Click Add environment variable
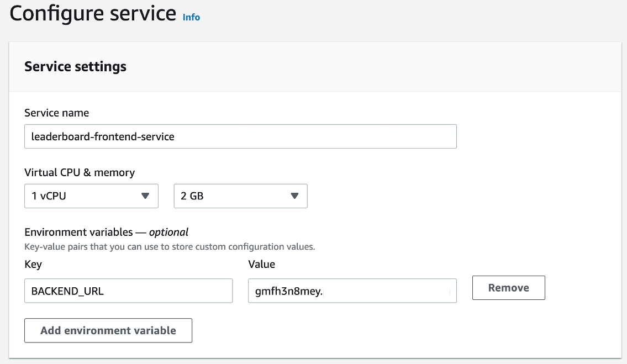 [x=108, y=330]
